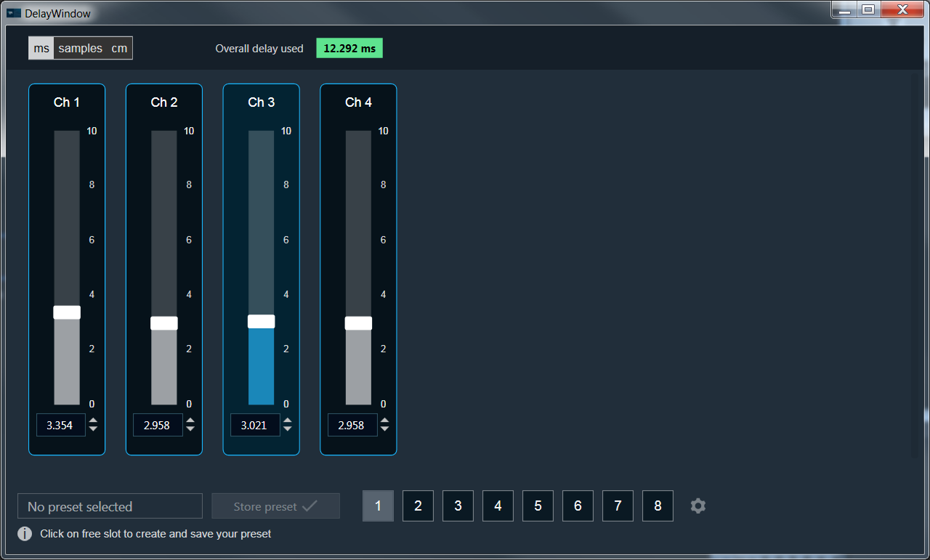Select preset slot 5
This screenshot has height=560, width=930.
[x=538, y=506]
